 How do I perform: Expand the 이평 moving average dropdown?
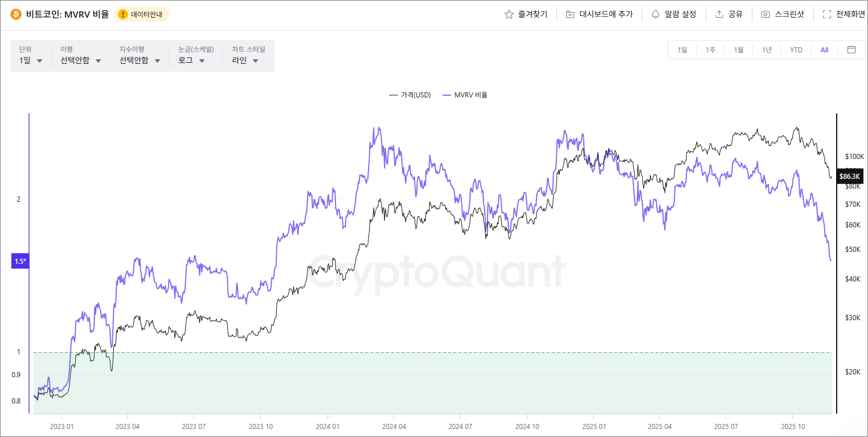pyautogui.click(x=80, y=60)
